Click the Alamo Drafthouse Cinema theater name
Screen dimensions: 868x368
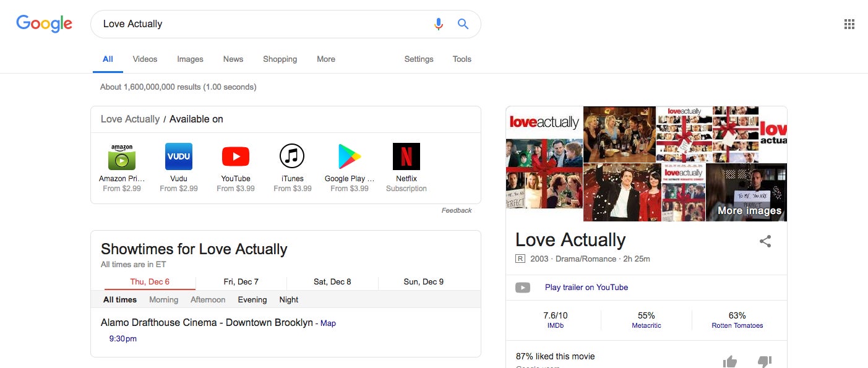point(207,323)
